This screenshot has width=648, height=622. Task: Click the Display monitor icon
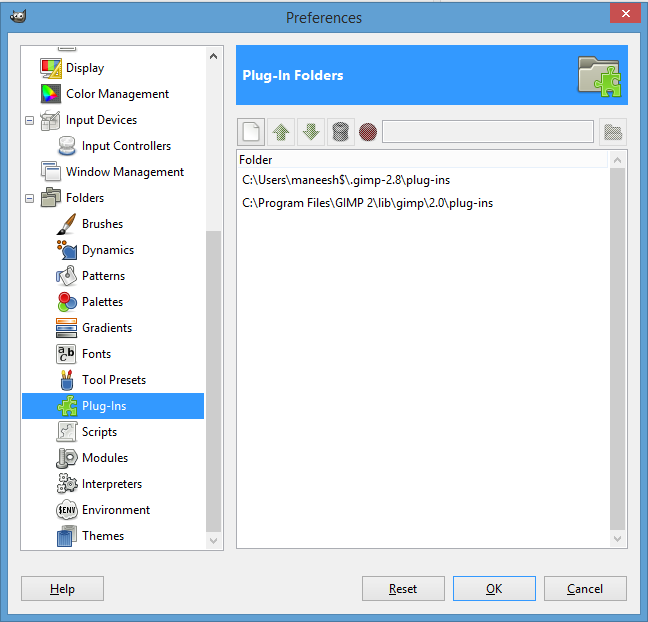click(51, 68)
